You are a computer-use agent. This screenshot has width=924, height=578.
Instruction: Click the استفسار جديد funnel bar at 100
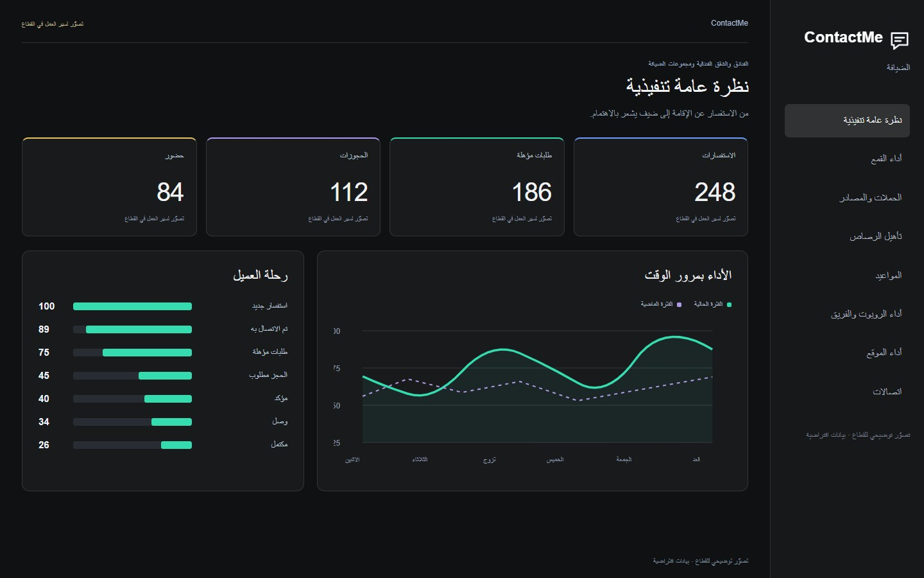pos(132,306)
